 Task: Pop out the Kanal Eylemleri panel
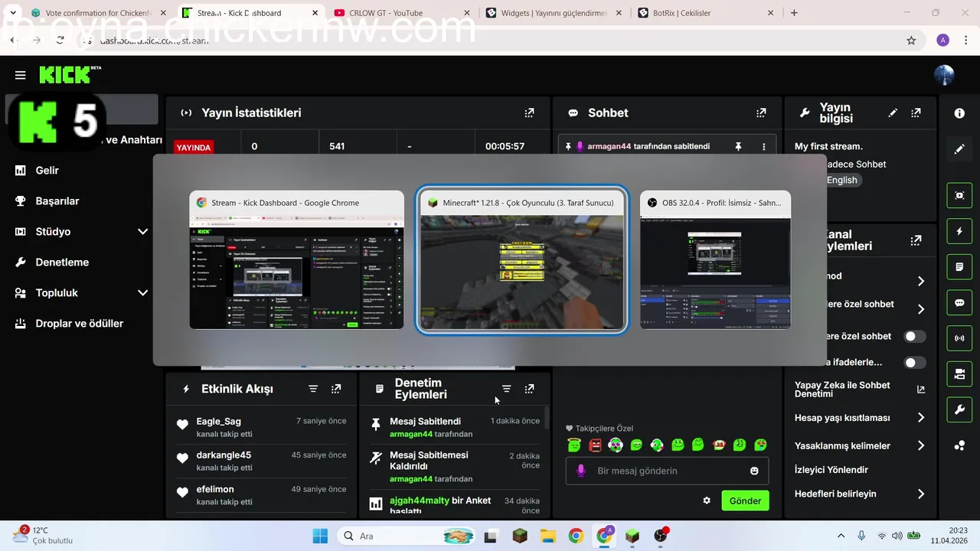(x=916, y=240)
